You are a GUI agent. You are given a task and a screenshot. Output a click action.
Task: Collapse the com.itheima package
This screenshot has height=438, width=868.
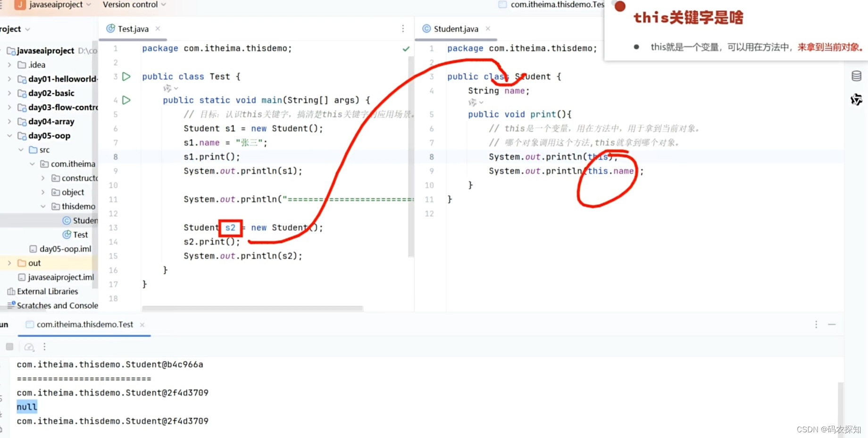pyautogui.click(x=32, y=164)
